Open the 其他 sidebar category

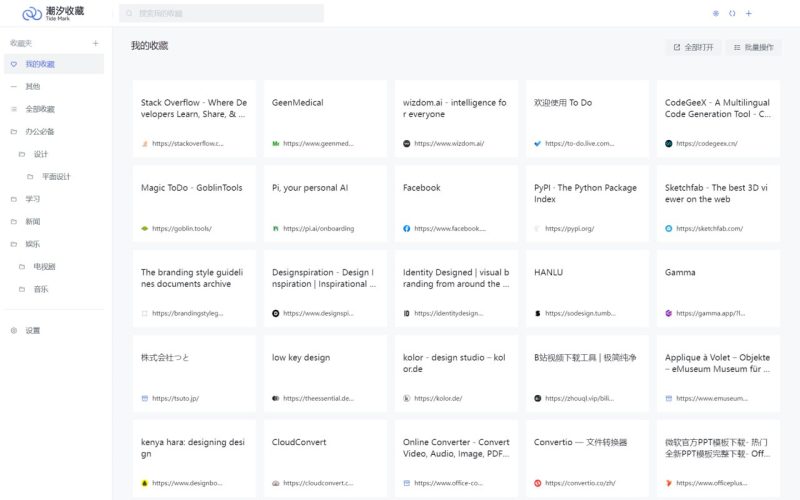tap(33, 87)
